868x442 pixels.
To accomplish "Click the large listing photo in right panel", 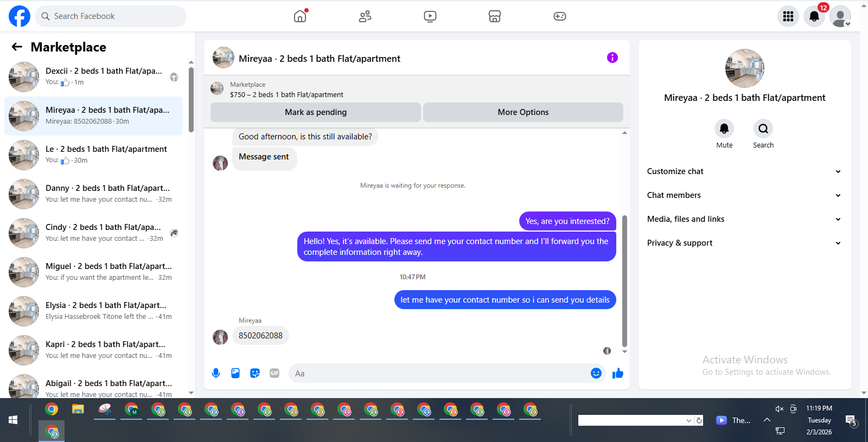I will [745, 68].
